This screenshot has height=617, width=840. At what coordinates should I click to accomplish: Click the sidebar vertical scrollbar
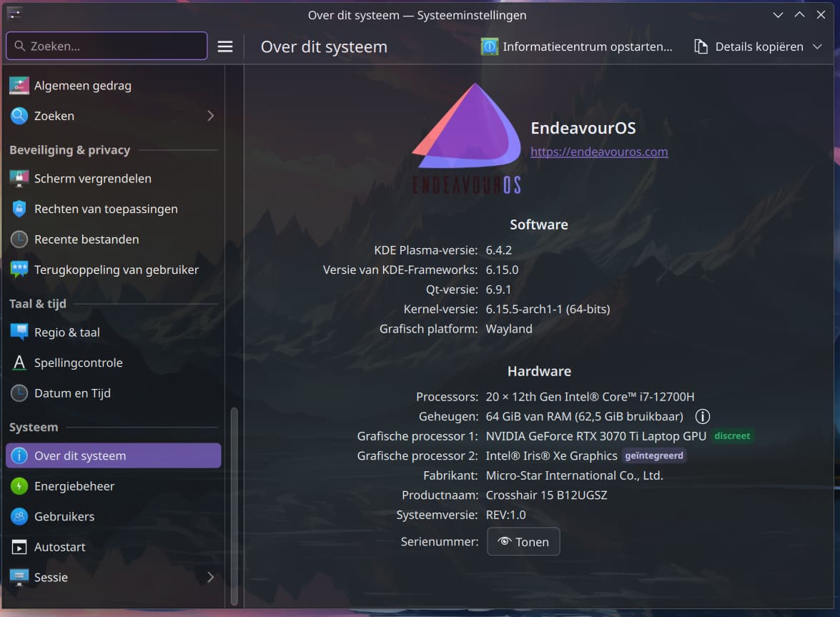[234, 506]
